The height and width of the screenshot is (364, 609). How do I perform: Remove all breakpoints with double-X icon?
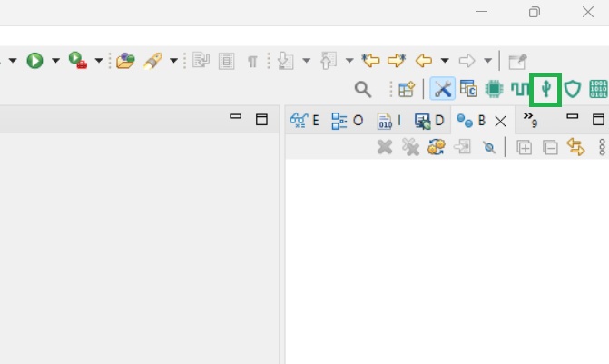pyautogui.click(x=411, y=147)
